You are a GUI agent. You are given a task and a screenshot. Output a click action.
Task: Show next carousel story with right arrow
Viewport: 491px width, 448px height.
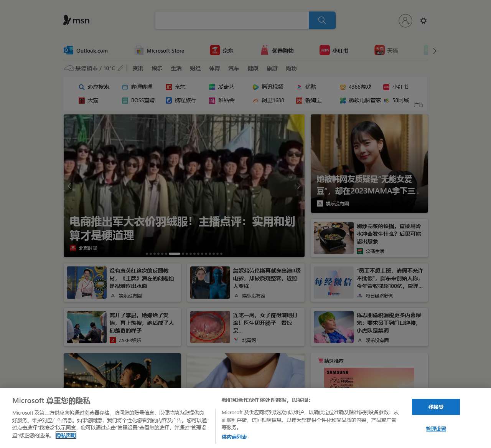coord(299,186)
